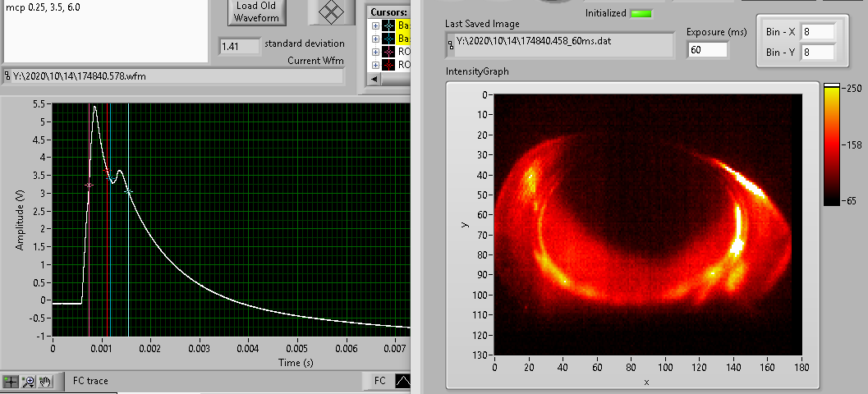Select the crosshair cursor movement tool
Screen dimensions: 868x394
(x=11, y=381)
